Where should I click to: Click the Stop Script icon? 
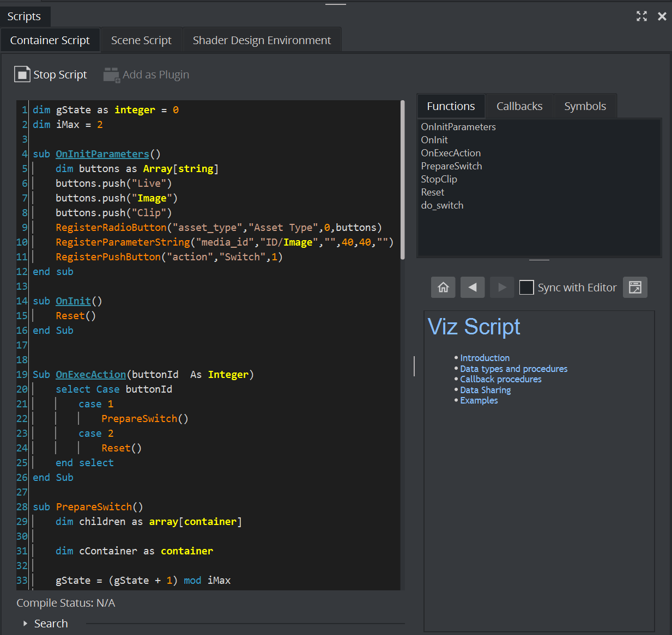[x=22, y=74]
